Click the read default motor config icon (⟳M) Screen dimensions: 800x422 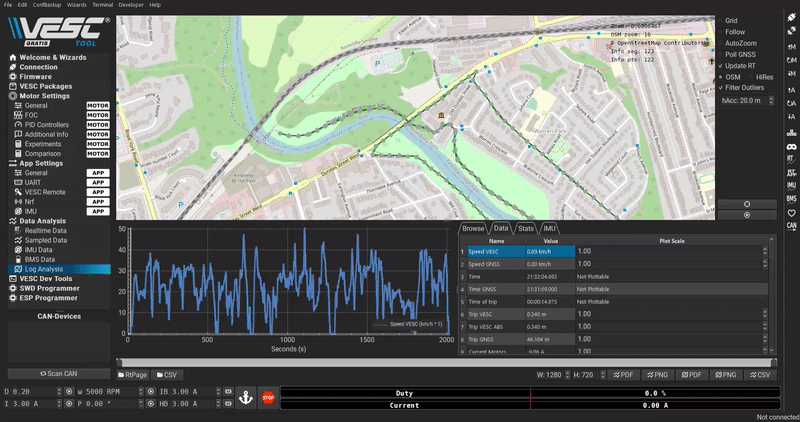click(x=791, y=60)
